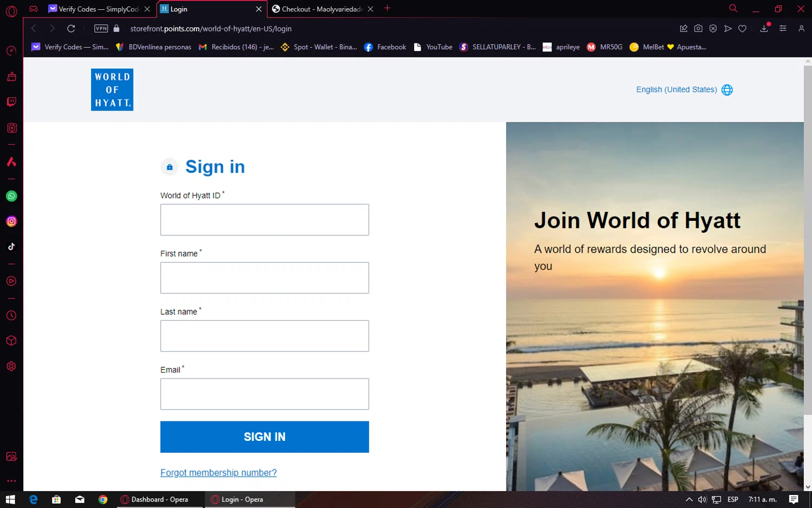Open History clock icon in sidebar

point(11,315)
